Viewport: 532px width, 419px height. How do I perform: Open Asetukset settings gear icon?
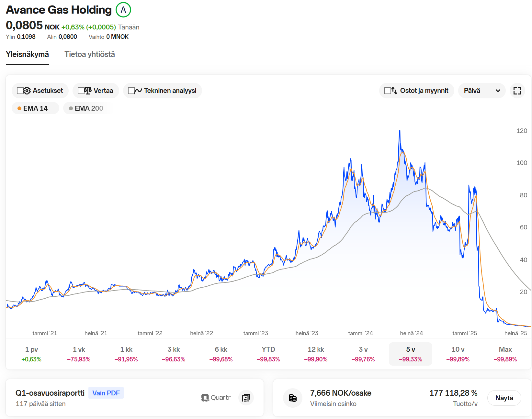(x=27, y=91)
